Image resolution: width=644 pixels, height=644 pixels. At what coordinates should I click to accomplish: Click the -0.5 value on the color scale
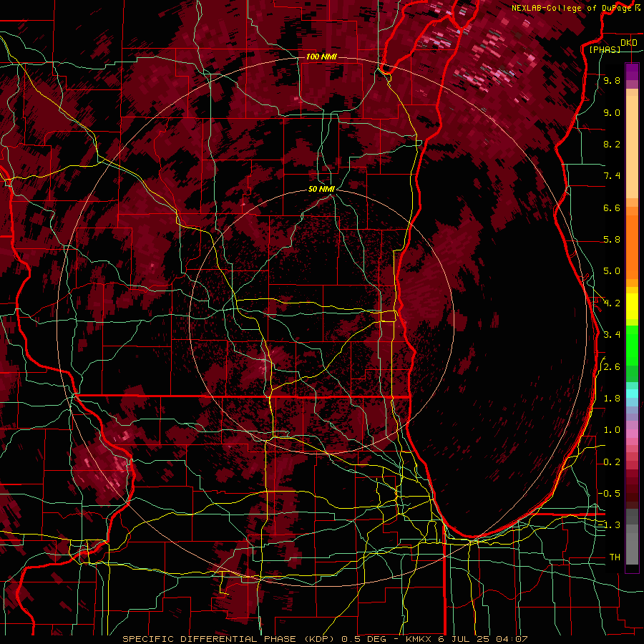point(610,493)
